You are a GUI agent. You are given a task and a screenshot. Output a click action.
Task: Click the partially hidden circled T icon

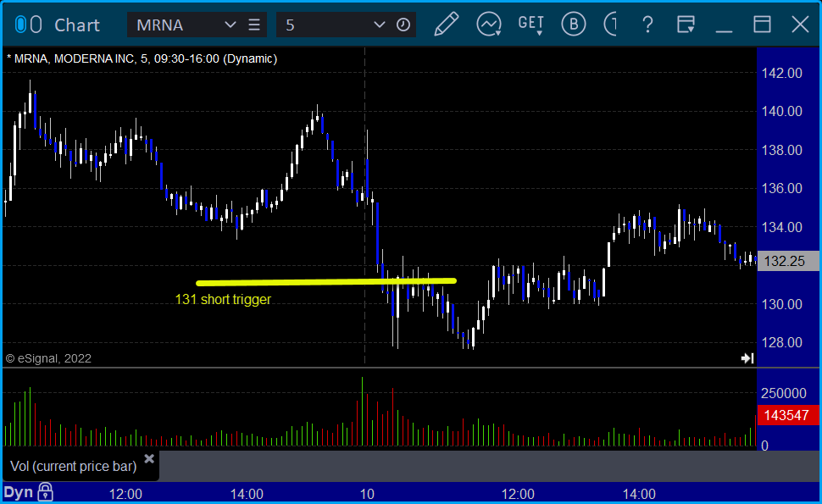610,24
